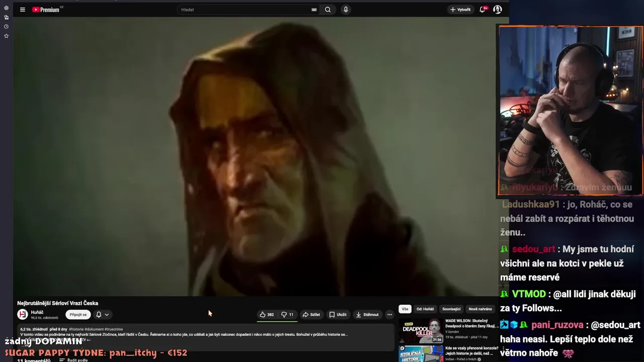Click sedou_art username in chat

coord(533,249)
